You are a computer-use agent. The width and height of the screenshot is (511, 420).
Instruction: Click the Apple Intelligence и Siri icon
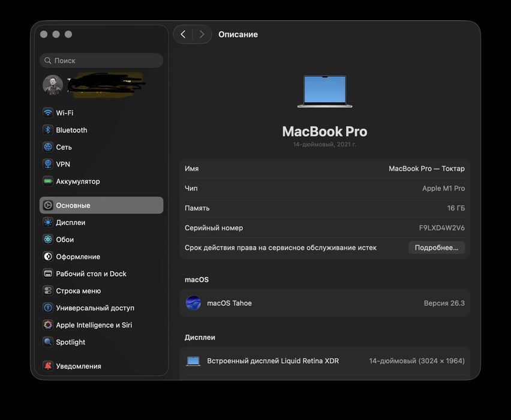(48, 325)
